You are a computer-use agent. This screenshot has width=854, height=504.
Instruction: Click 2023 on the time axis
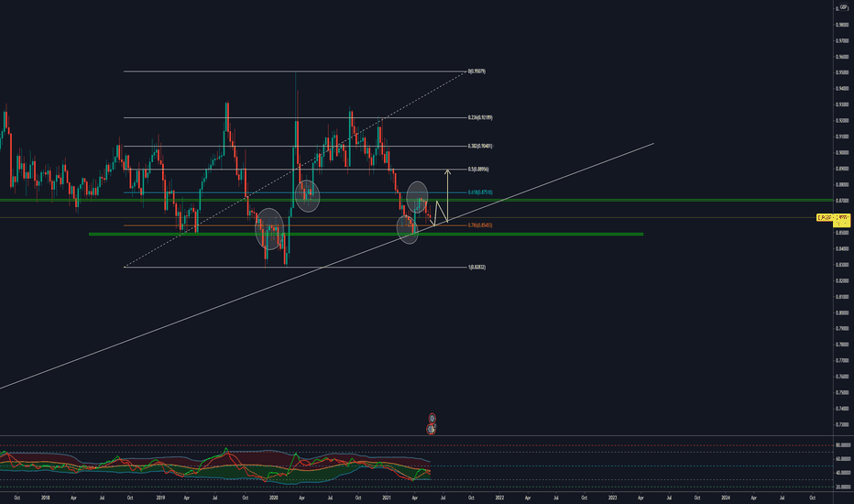pyautogui.click(x=612, y=498)
